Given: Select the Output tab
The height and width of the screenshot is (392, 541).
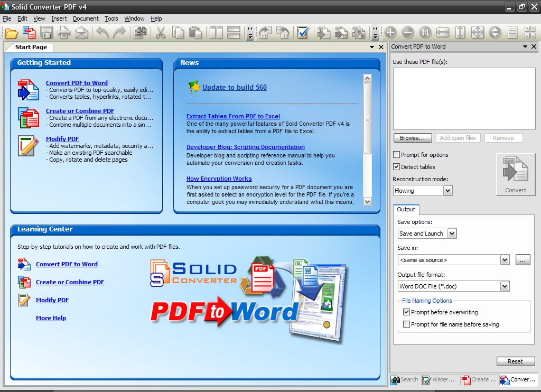Looking at the screenshot, I should click(x=406, y=209).
